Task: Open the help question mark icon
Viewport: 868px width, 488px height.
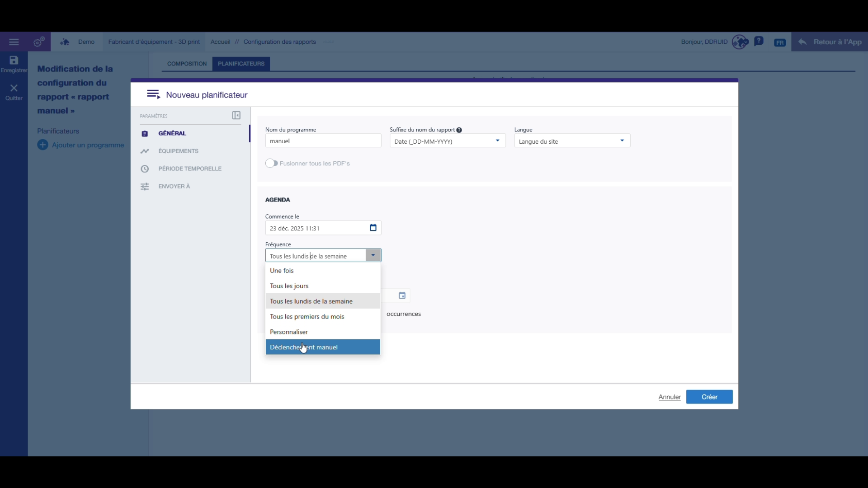Action: (759, 42)
